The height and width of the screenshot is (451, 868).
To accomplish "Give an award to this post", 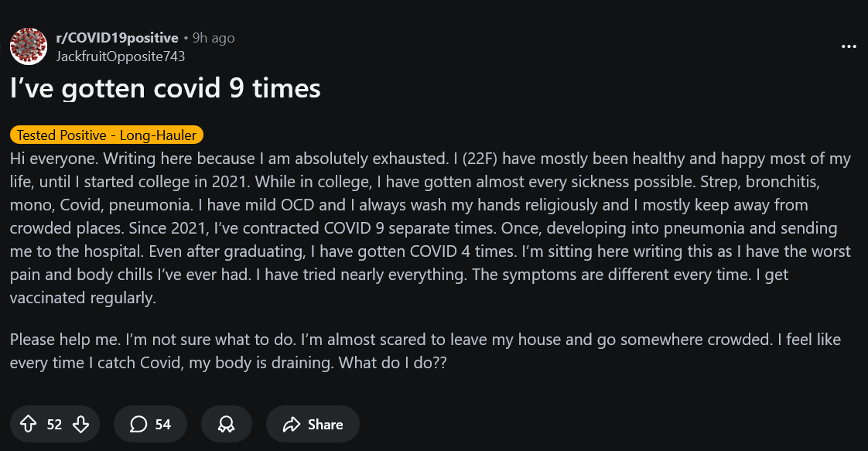I will [226, 424].
